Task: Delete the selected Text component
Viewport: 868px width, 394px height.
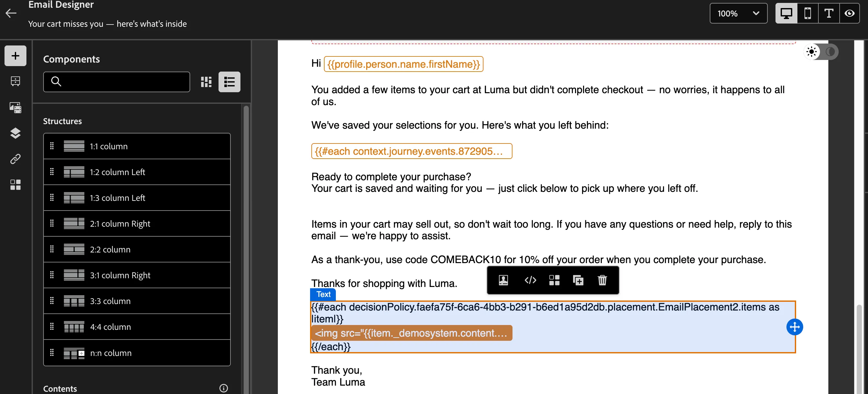Action: (602, 280)
